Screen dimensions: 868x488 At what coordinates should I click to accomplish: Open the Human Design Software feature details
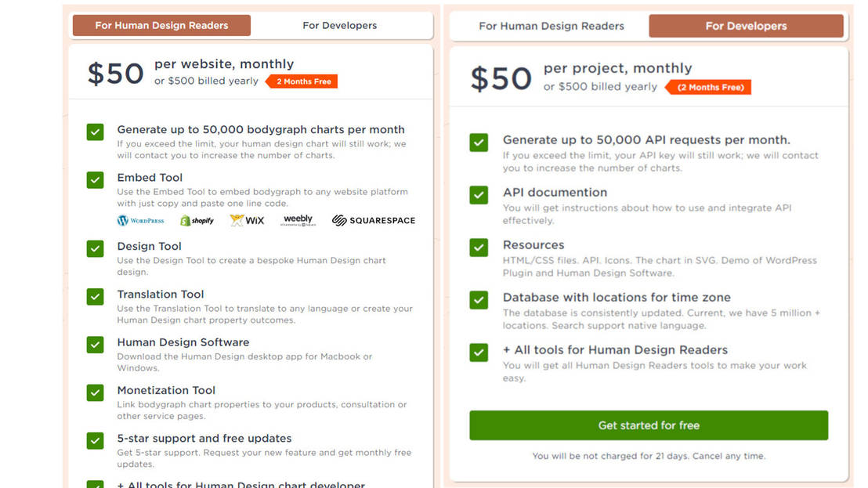click(x=183, y=342)
